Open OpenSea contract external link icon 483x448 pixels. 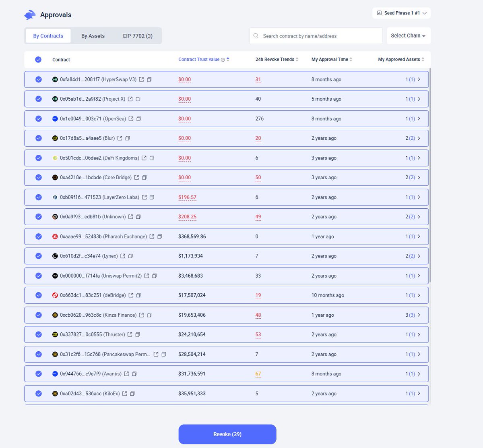point(131,119)
